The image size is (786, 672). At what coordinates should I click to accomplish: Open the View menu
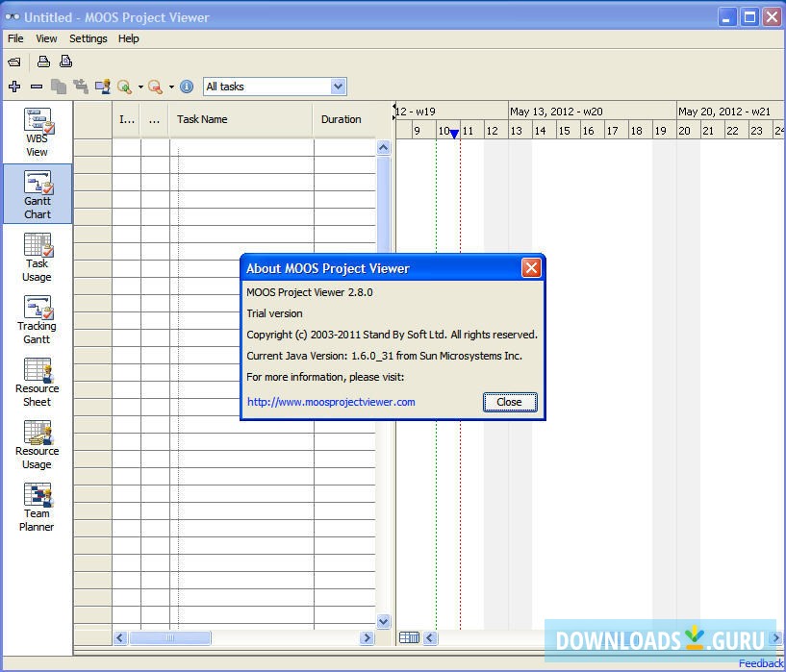click(x=46, y=38)
